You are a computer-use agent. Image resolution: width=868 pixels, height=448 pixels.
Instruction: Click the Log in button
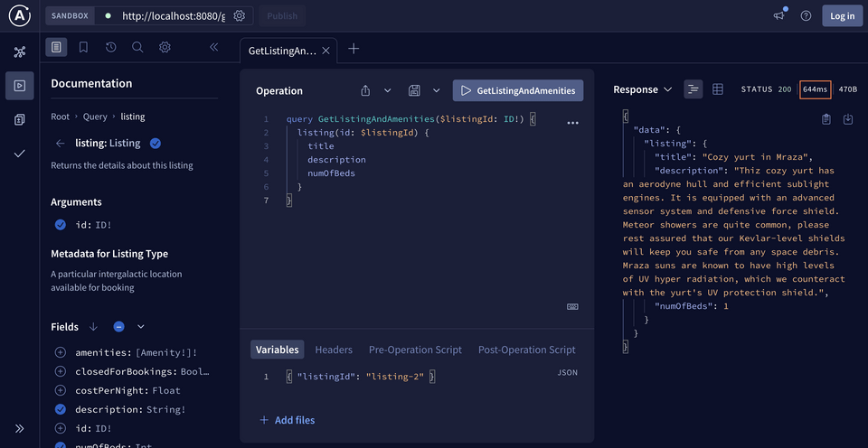point(842,15)
